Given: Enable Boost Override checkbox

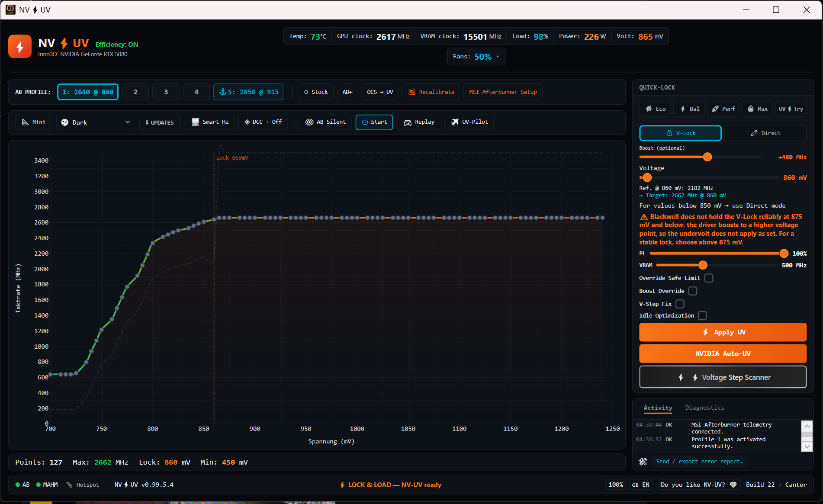Looking at the screenshot, I should [693, 291].
